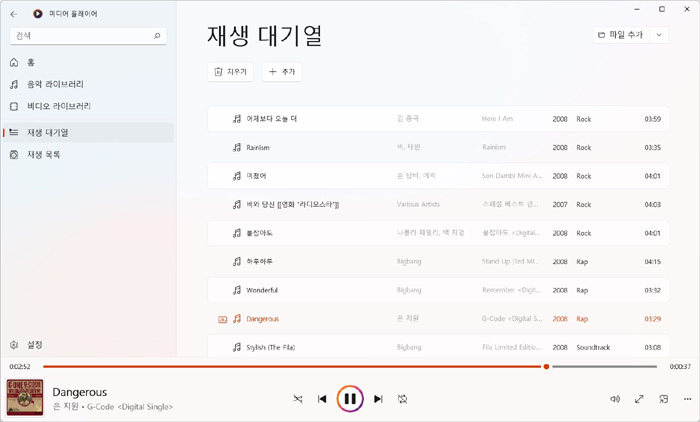
Task: Click the playback seek bar knob
Action: click(x=546, y=367)
